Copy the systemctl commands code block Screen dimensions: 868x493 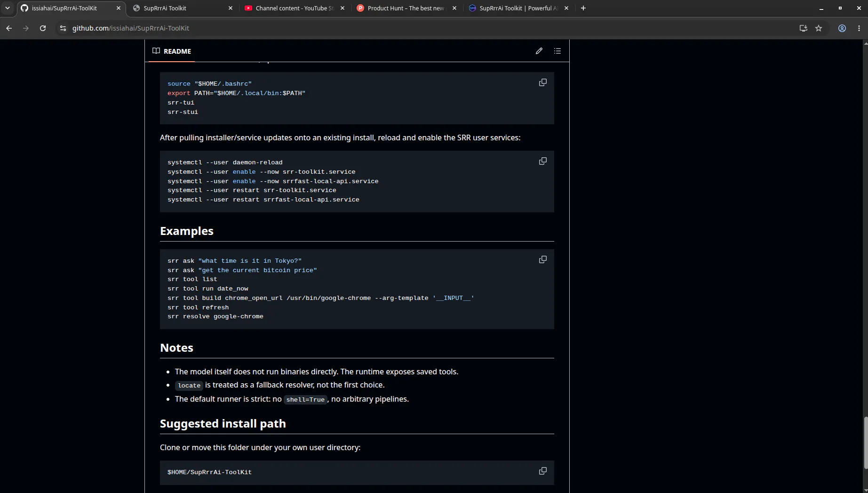(x=543, y=161)
